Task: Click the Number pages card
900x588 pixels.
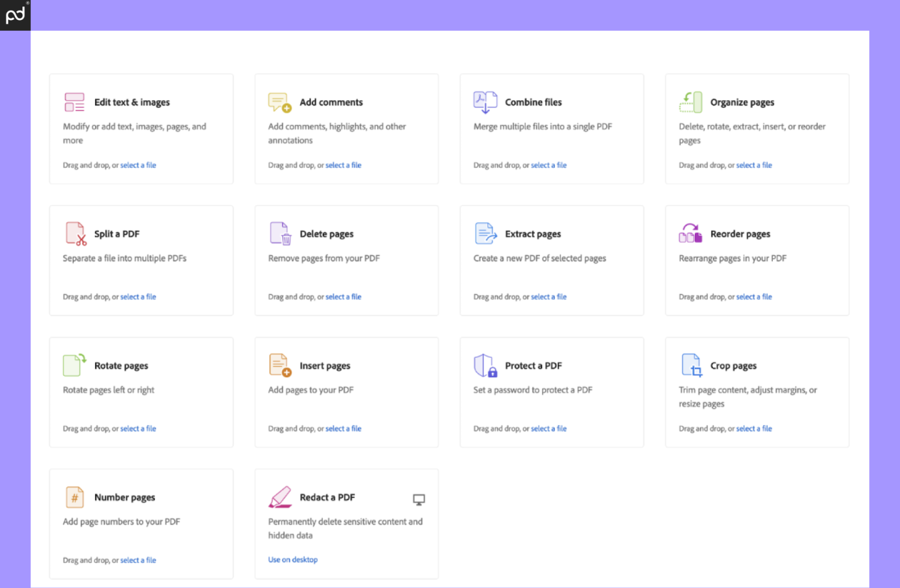Action: 141,524
